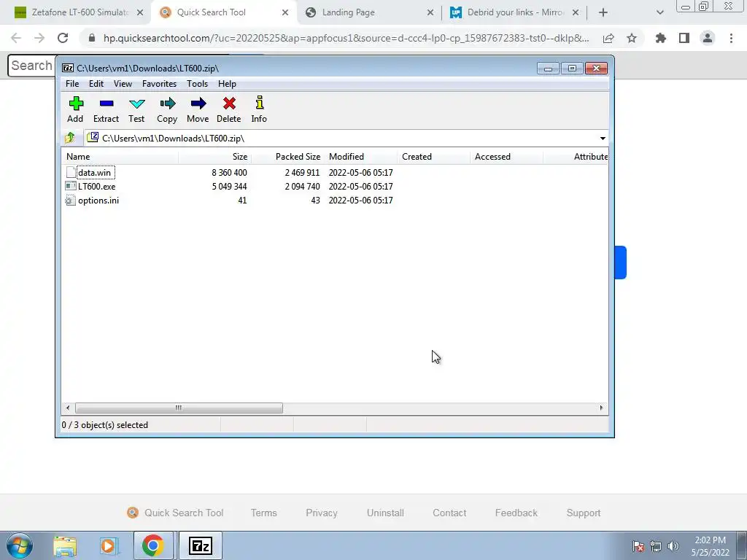Open the Edit menu
747x560 pixels.
[96, 84]
